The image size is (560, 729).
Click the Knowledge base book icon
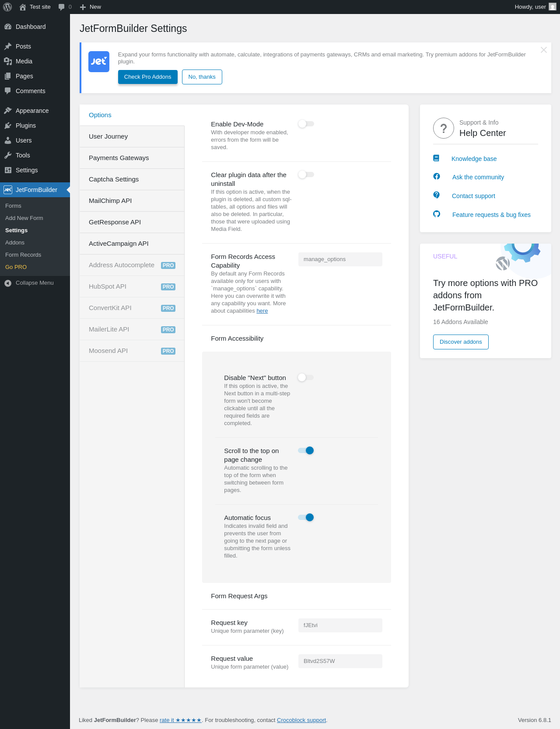click(x=436, y=158)
